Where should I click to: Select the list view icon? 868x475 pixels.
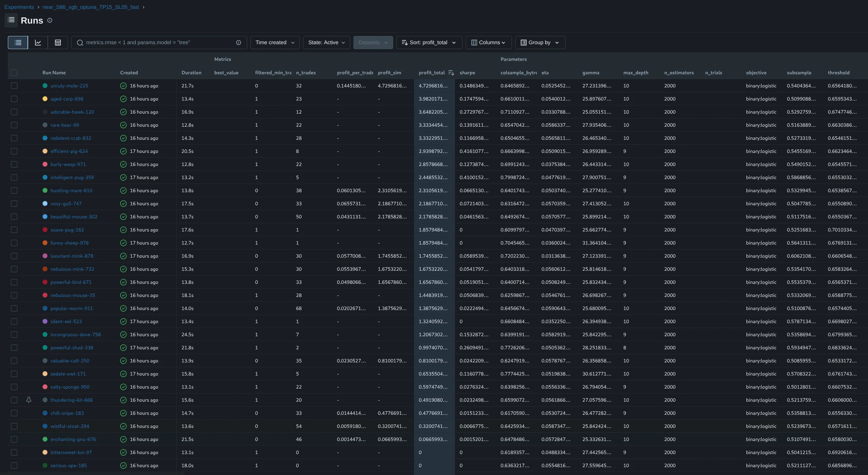pos(18,43)
